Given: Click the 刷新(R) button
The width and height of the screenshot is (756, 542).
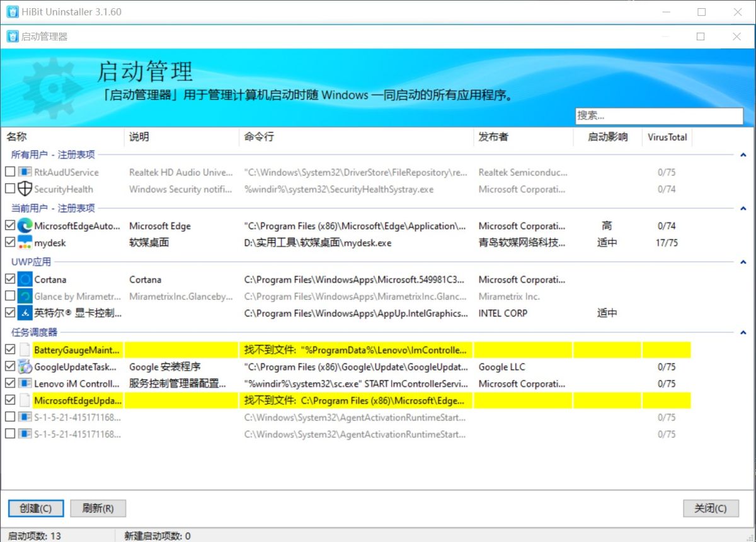Looking at the screenshot, I should (98, 509).
